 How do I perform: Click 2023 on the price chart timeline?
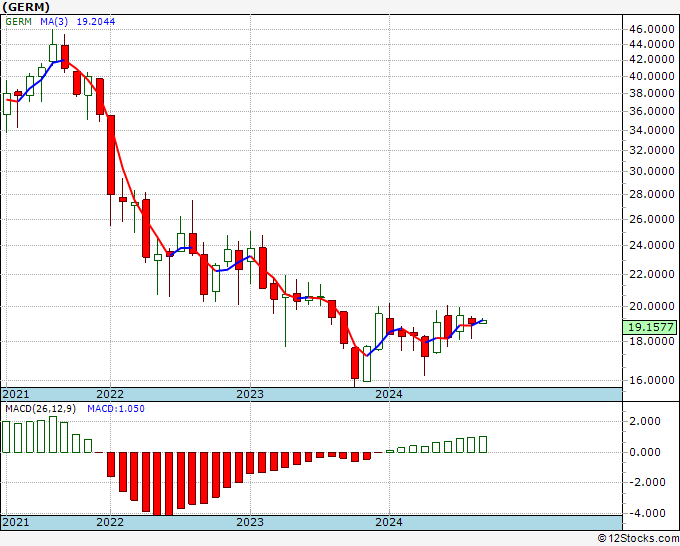(x=250, y=394)
